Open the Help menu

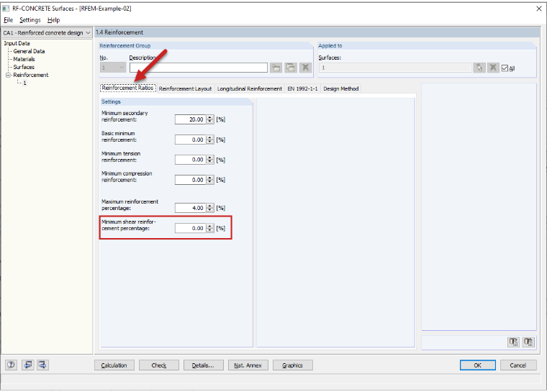click(x=53, y=20)
